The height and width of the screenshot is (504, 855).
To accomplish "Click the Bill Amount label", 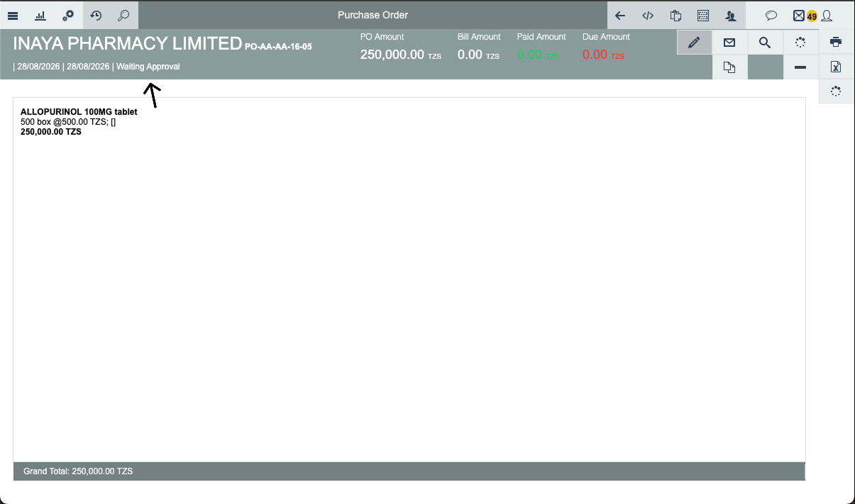I will pyautogui.click(x=479, y=37).
